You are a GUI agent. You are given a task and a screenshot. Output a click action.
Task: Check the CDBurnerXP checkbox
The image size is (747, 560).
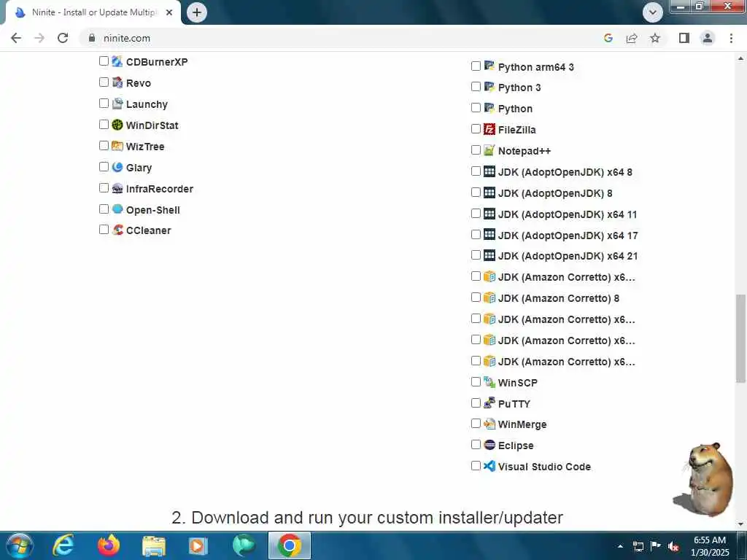[x=104, y=61]
